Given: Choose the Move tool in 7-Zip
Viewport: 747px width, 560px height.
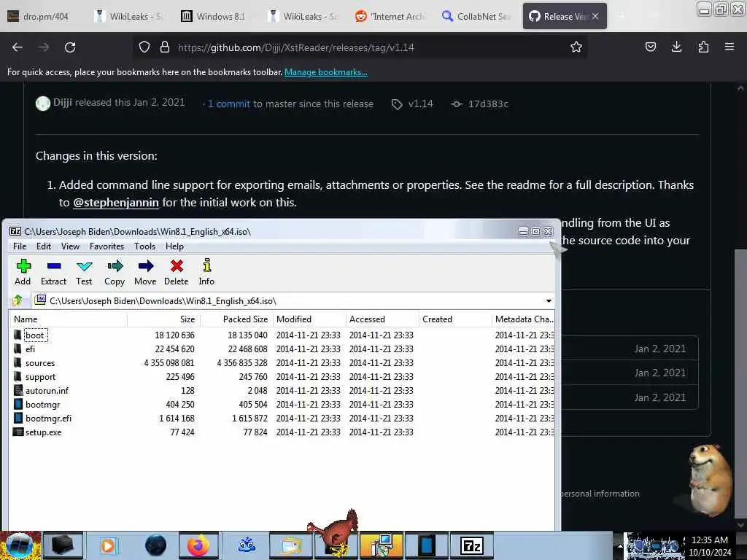Looking at the screenshot, I should [145, 273].
